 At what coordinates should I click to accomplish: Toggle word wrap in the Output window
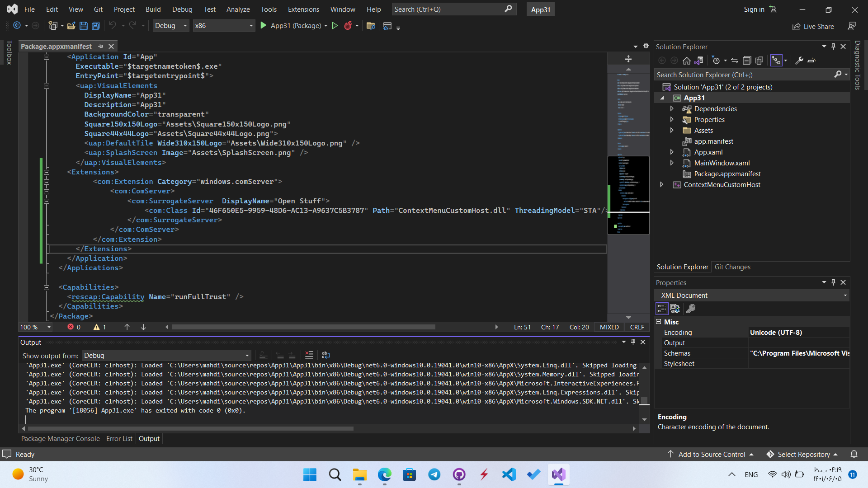[326, 355]
